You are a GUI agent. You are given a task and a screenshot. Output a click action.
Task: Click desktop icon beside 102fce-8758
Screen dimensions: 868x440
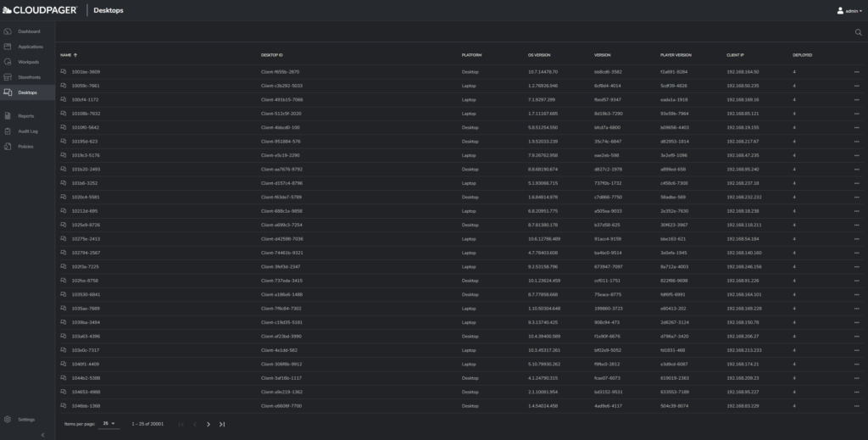pos(63,281)
